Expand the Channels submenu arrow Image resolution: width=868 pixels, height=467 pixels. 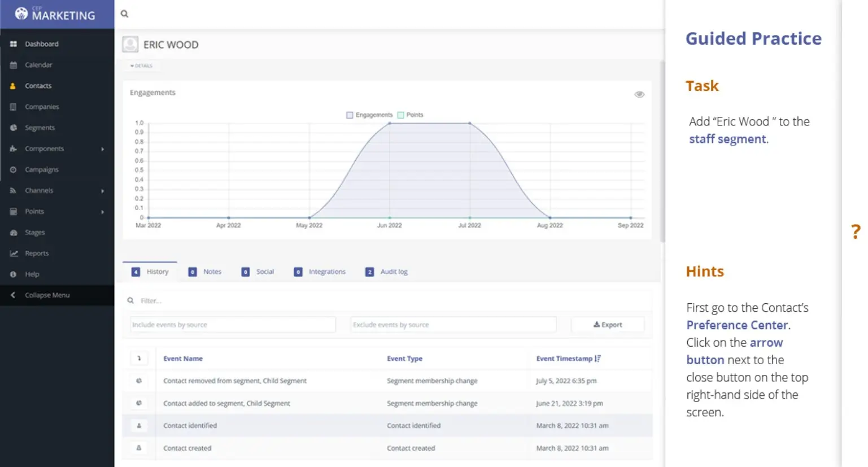click(x=102, y=191)
